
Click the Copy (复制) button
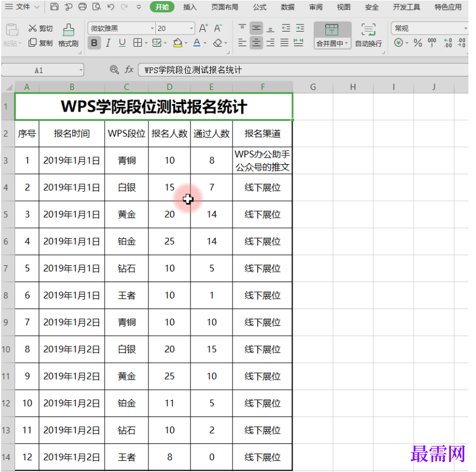click(x=41, y=43)
